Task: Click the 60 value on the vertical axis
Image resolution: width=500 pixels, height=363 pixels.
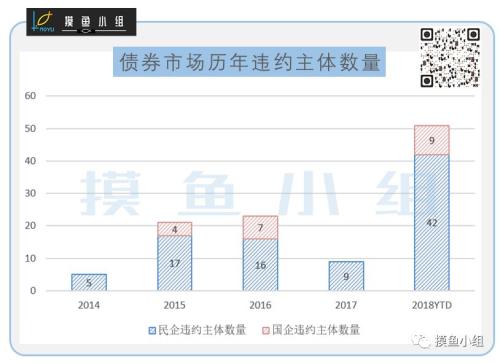Action: (30, 96)
